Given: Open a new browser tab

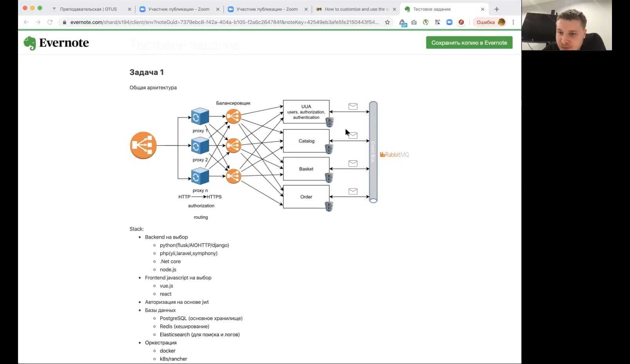Looking at the screenshot, I should pyautogui.click(x=496, y=9).
